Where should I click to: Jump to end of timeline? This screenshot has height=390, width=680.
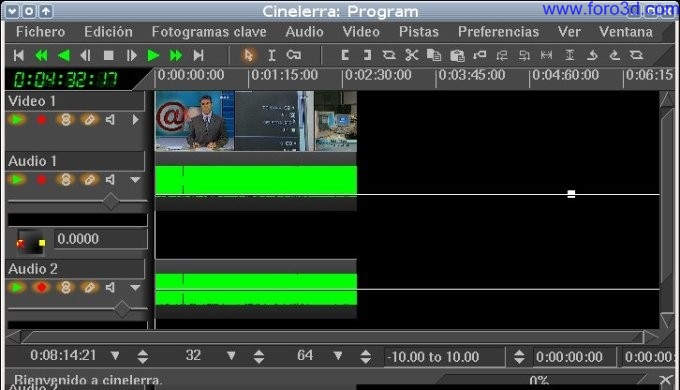(x=199, y=56)
